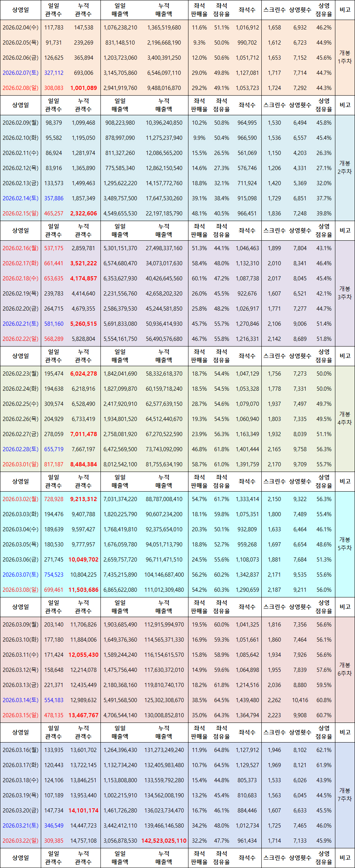
Task: Select the date 2026.02.17(화)
Action: point(20,263)
